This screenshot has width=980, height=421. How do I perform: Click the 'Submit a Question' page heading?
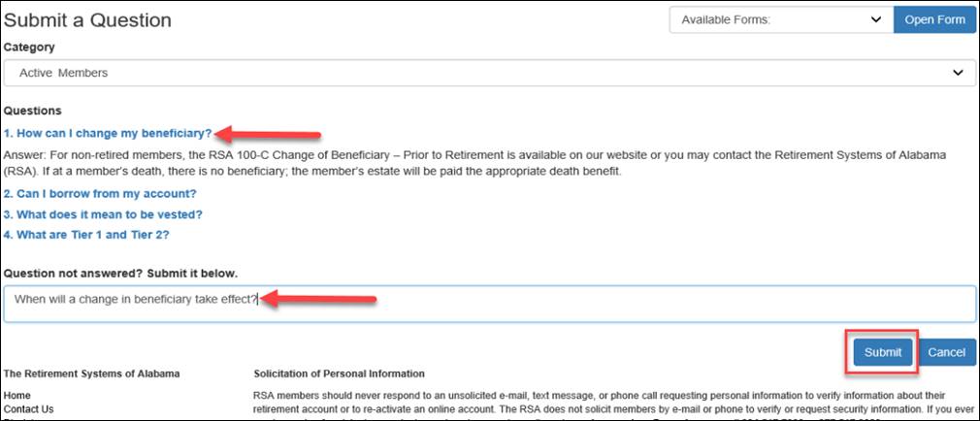87,20
